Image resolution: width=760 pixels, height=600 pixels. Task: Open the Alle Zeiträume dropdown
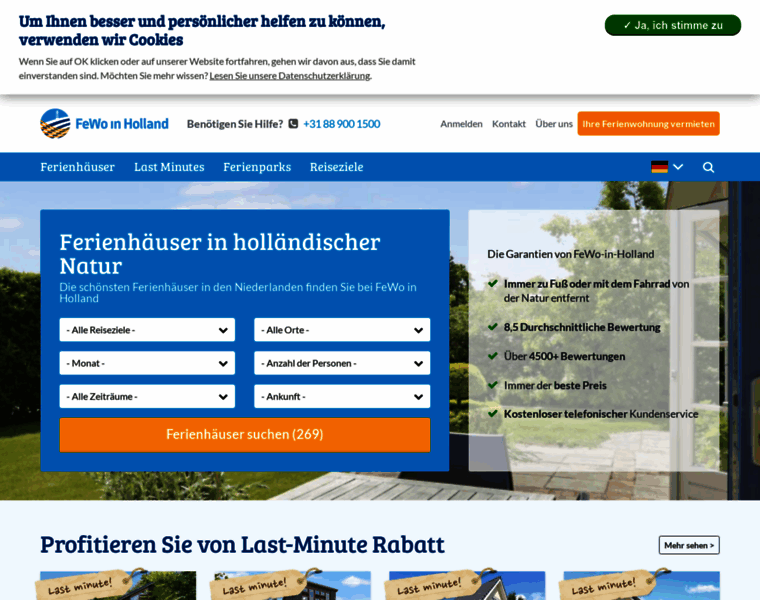[147, 396]
